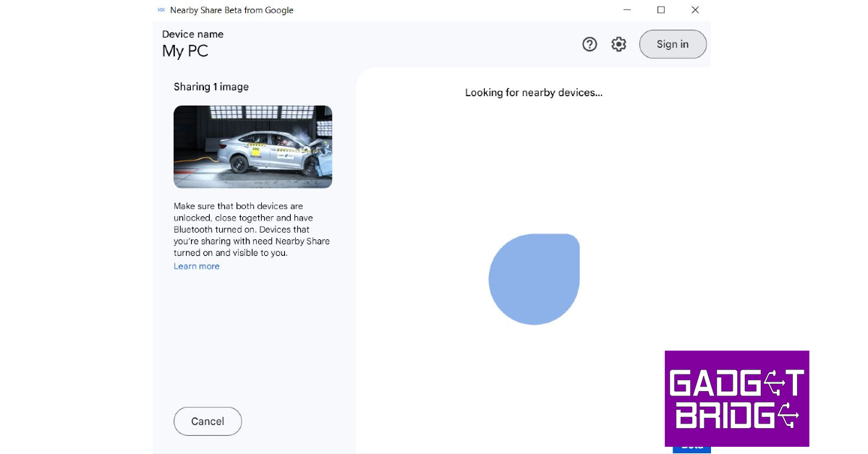868x454 pixels.
Task: Follow the Learn more link
Action: coord(197,266)
